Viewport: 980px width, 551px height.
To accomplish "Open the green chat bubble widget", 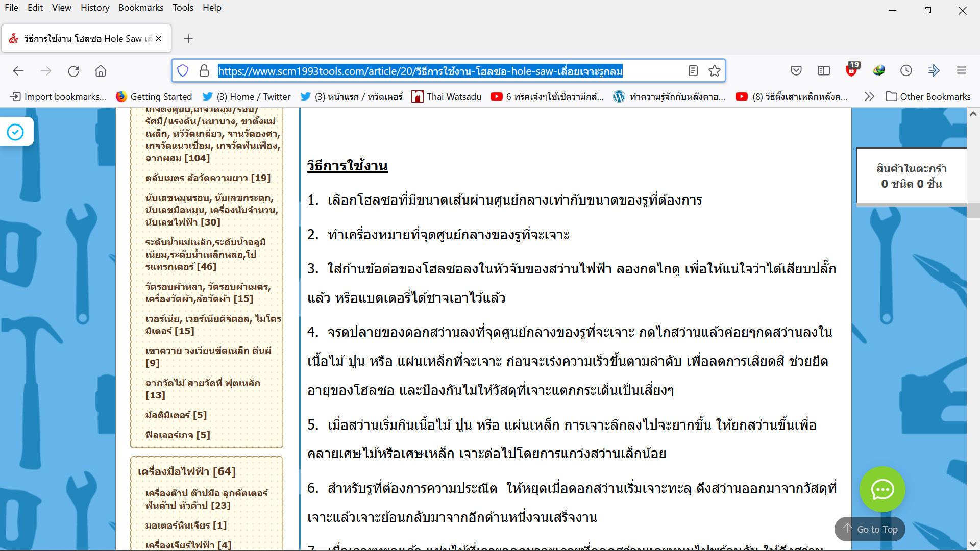I will point(882,490).
